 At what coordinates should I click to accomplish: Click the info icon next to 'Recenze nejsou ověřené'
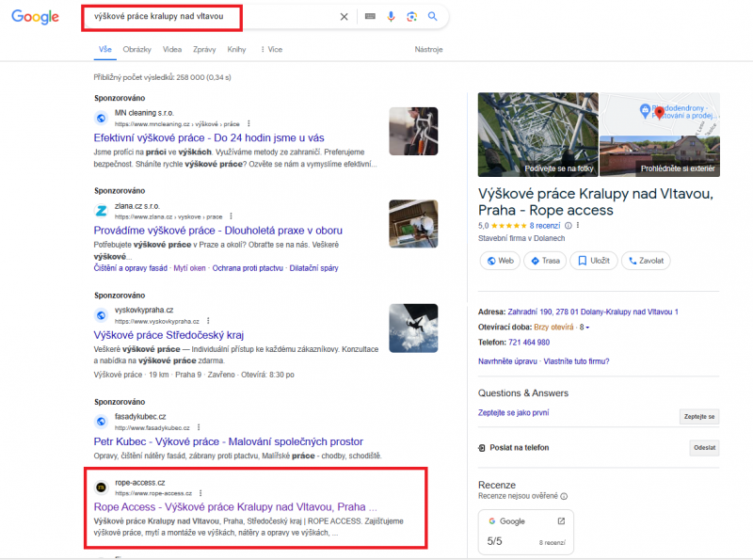(x=564, y=496)
